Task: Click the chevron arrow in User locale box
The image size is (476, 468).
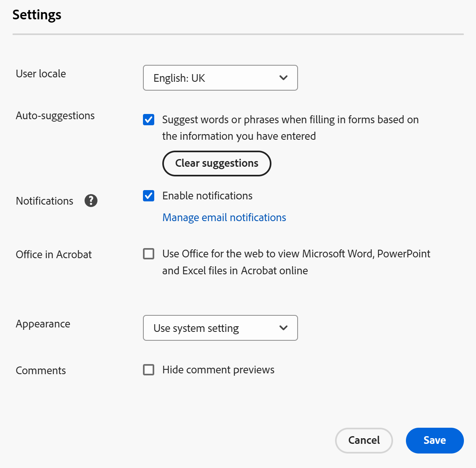Action: (x=284, y=78)
